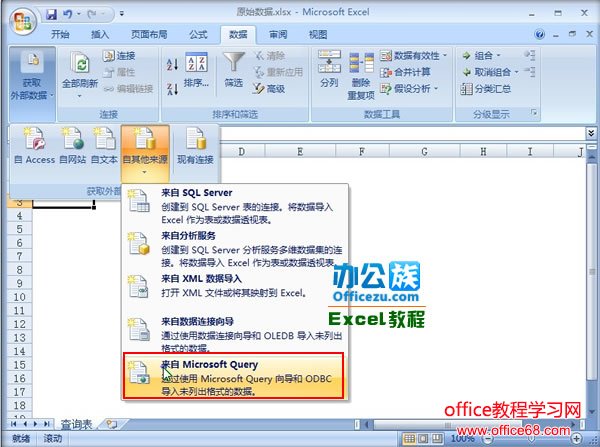The image size is (600, 447).
Task: Switch to Page Break Preview in status bar
Action: click(437, 438)
